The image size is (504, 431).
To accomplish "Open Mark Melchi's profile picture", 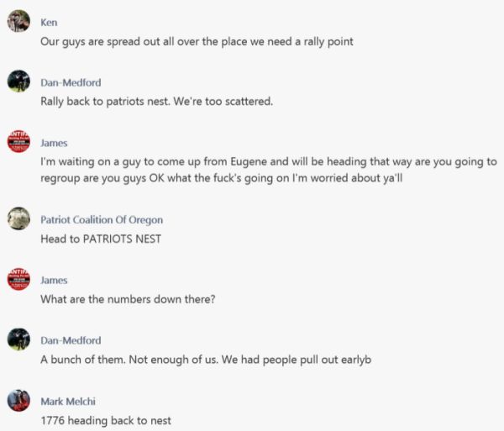I will point(18,400).
